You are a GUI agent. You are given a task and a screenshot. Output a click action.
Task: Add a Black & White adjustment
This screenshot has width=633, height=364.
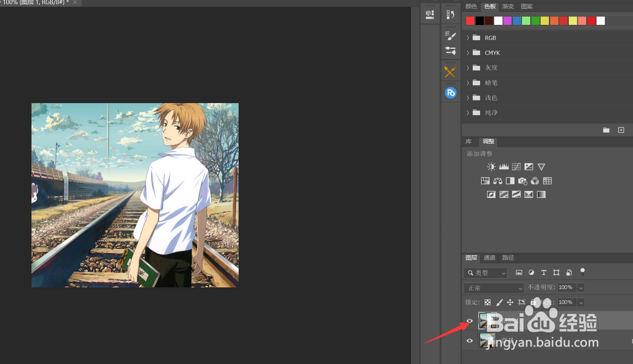pyautogui.click(x=510, y=181)
